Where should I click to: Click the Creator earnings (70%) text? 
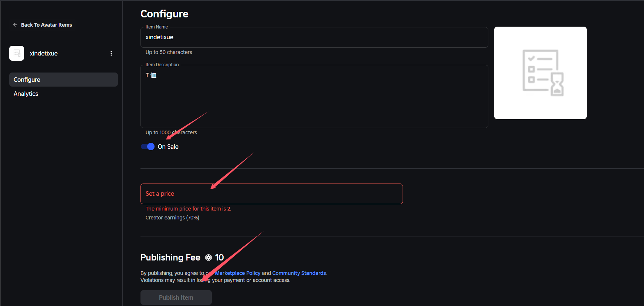coord(172,218)
